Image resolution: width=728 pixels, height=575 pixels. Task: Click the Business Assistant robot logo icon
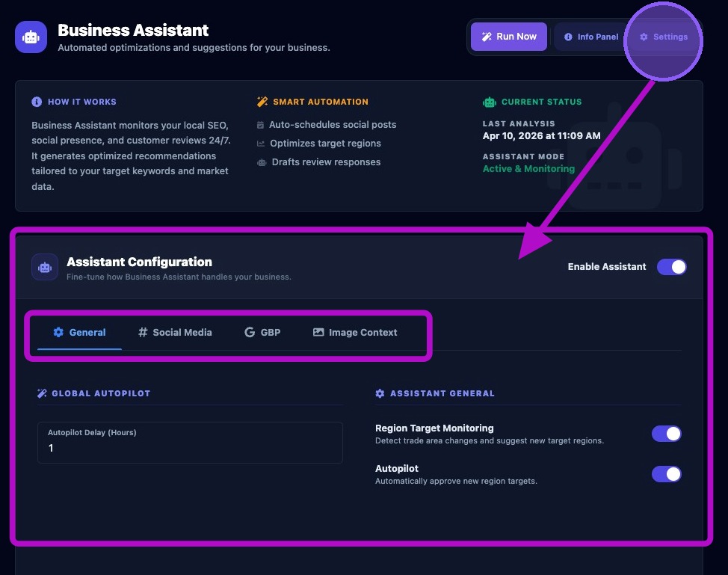(31, 37)
